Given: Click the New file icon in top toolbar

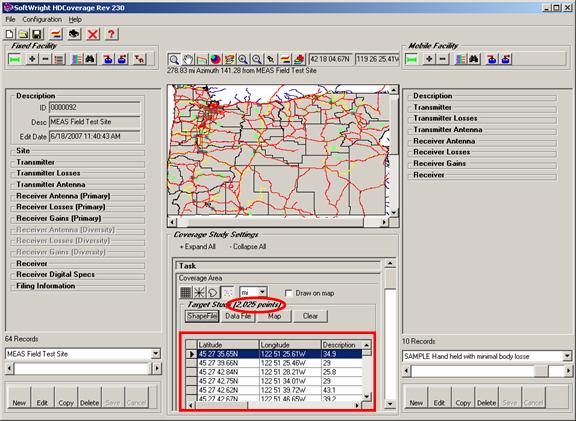Looking at the screenshot, I should coord(10,35).
